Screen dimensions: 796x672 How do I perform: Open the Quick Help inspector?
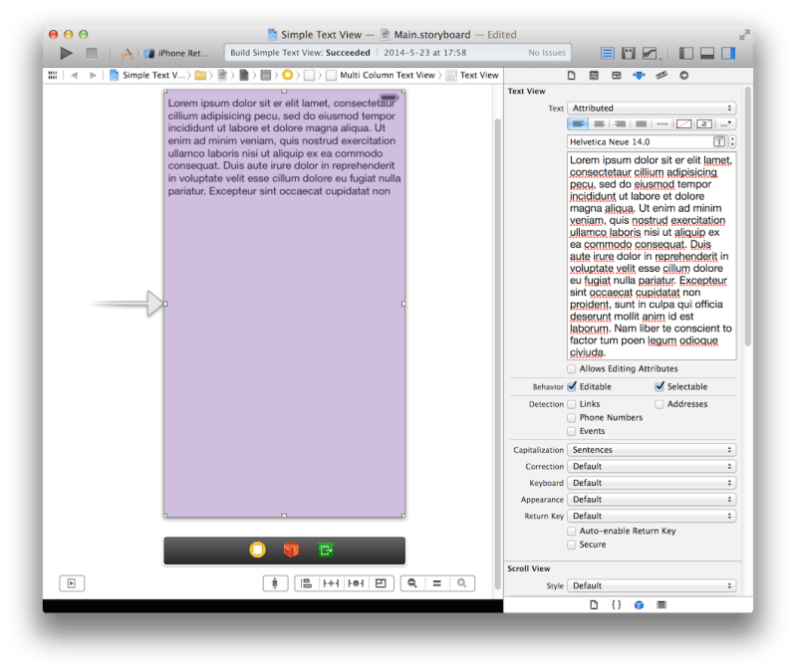[594, 75]
